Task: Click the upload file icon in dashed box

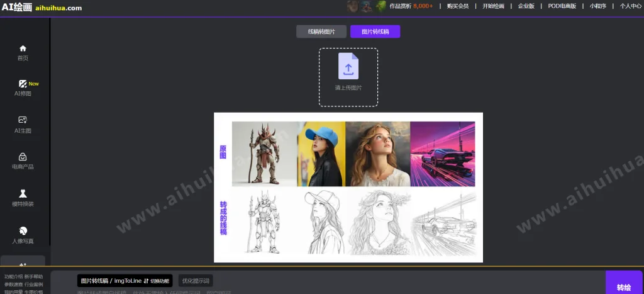Action: tap(348, 66)
